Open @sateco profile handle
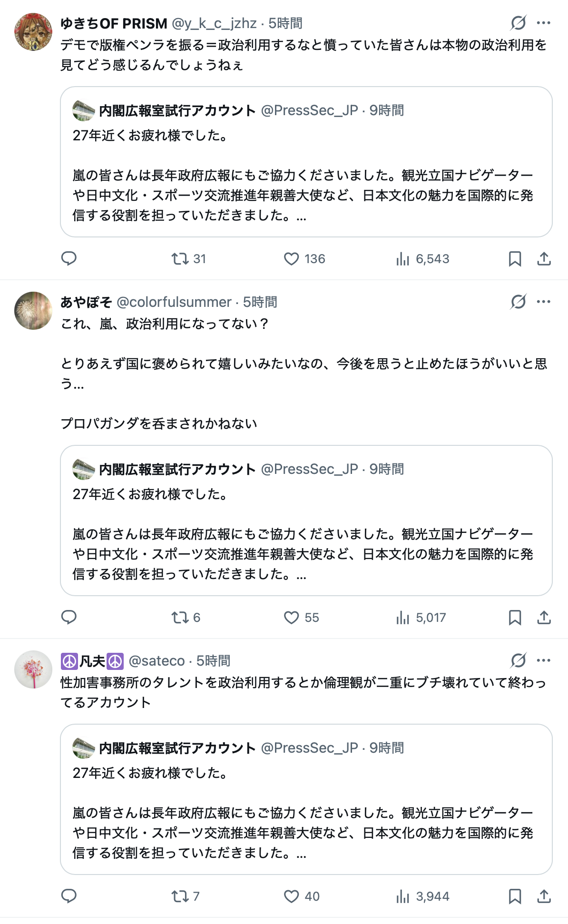The height and width of the screenshot is (924, 568). tap(157, 661)
